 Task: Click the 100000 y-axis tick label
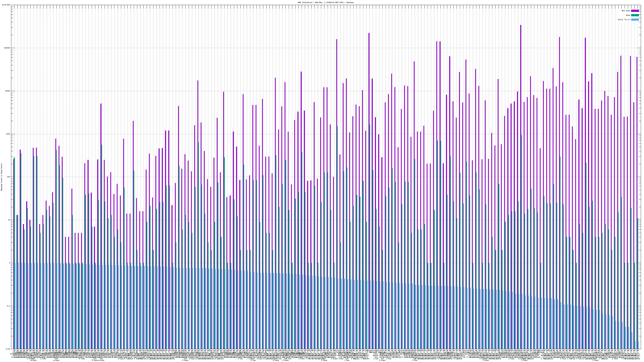pyautogui.click(x=7, y=48)
